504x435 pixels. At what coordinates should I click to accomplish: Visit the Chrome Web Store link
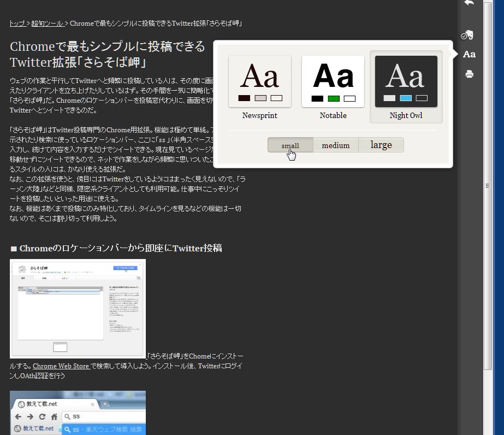tap(61, 366)
